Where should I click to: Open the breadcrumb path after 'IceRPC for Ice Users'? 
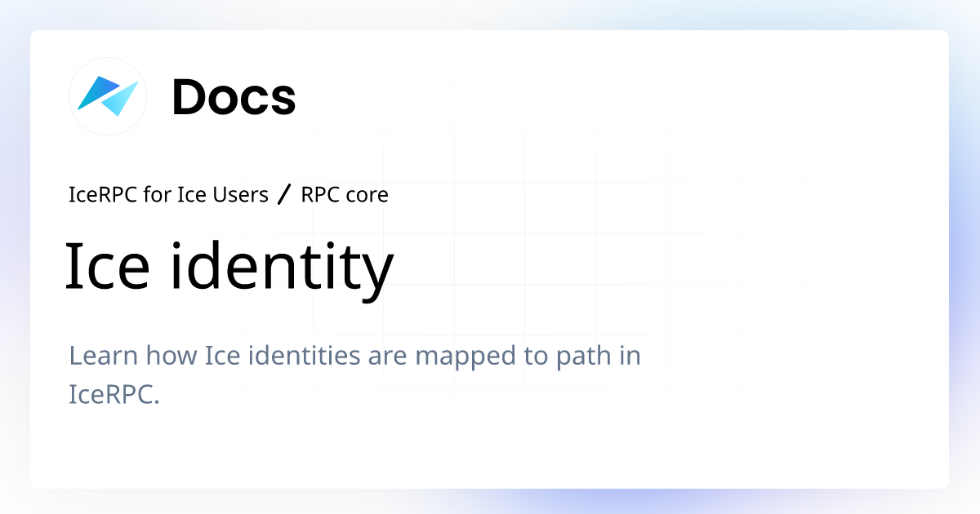345,194
